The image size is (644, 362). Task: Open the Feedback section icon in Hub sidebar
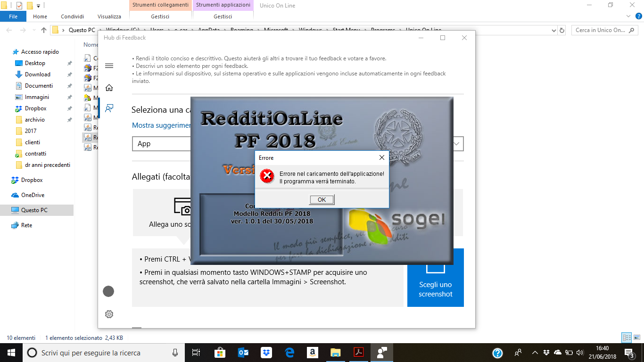109,108
